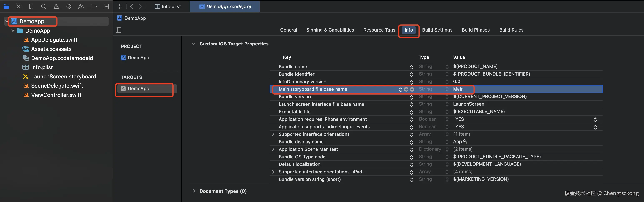
Task: Remove the Main storyboard row with minus
Action: [x=412, y=89]
